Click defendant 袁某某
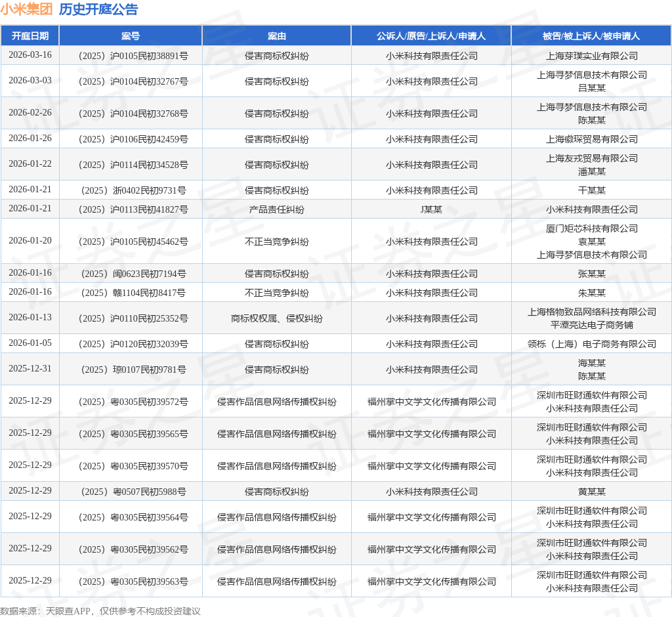Image resolution: width=672 pixels, height=617 pixels. pos(591,242)
